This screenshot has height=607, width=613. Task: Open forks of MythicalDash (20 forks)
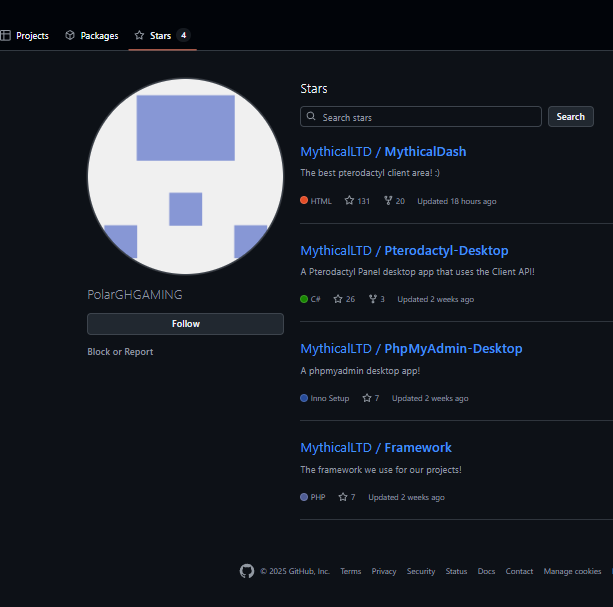394,201
